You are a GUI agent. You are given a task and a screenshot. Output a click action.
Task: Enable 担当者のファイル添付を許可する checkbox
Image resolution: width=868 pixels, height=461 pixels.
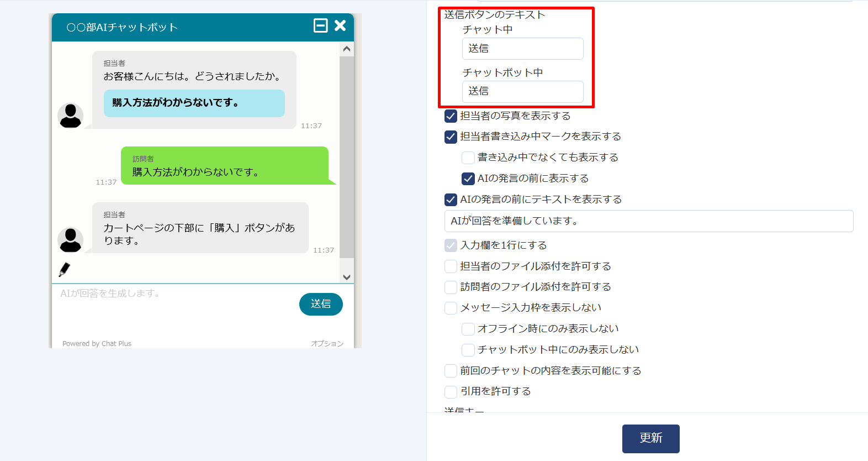[451, 266]
